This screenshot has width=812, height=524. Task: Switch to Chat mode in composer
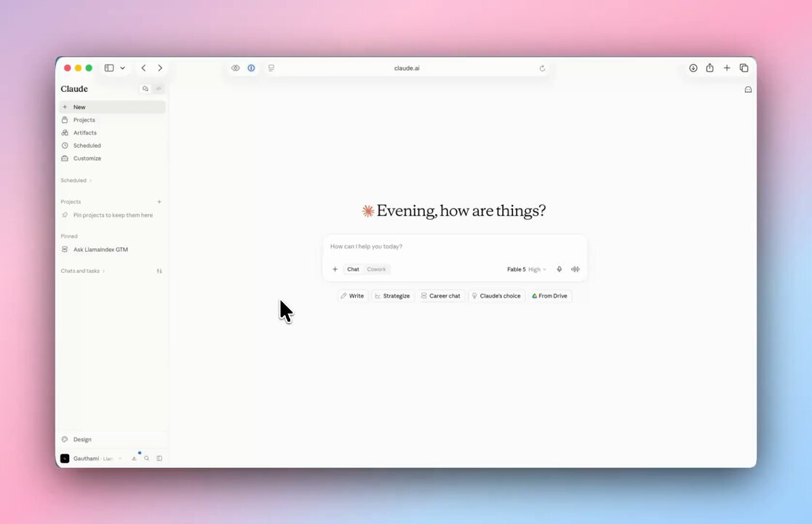[353, 269]
